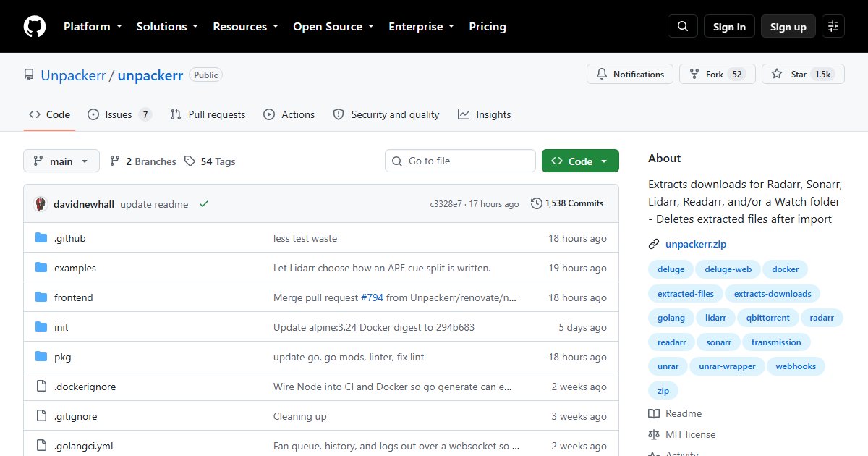Image resolution: width=868 pixels, height=456 pixels.
Task: Select the qbittorrent topic tag
Action: click(x=770, y=318)
